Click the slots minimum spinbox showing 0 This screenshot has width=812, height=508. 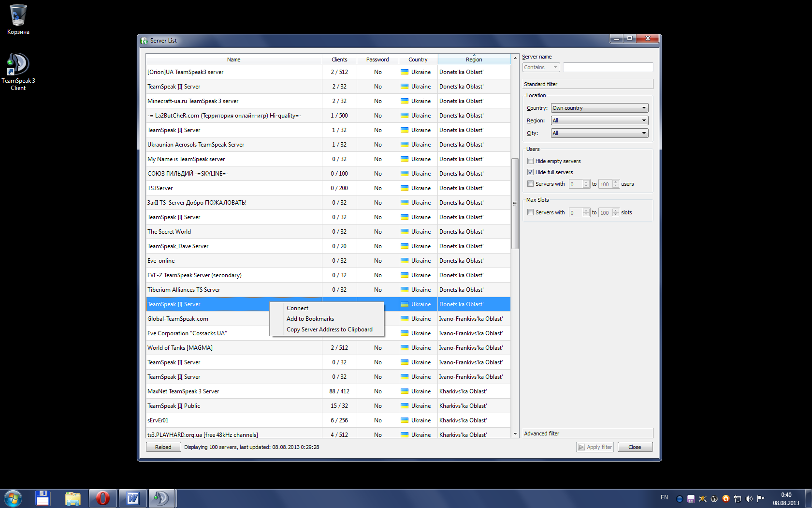click(579, 212)
